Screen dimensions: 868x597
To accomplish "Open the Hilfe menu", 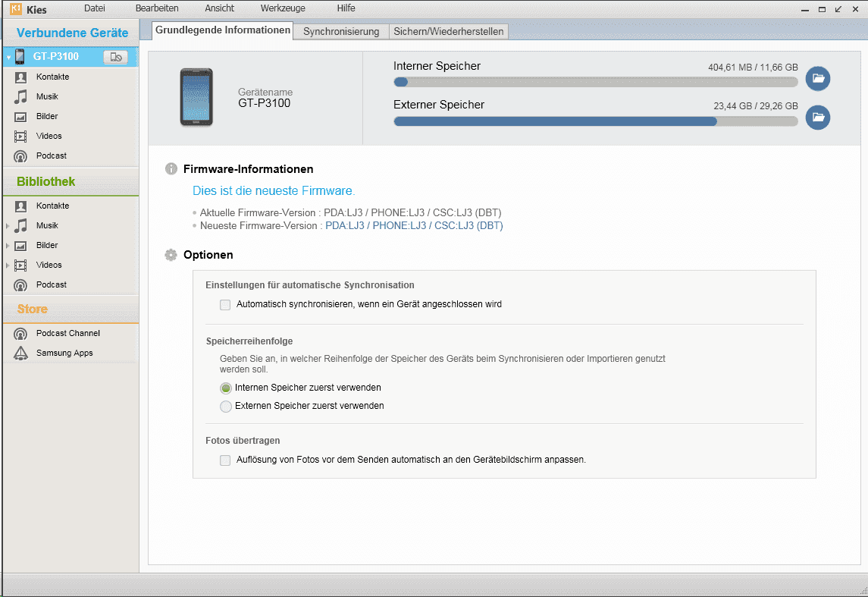I will coord(346,8).
